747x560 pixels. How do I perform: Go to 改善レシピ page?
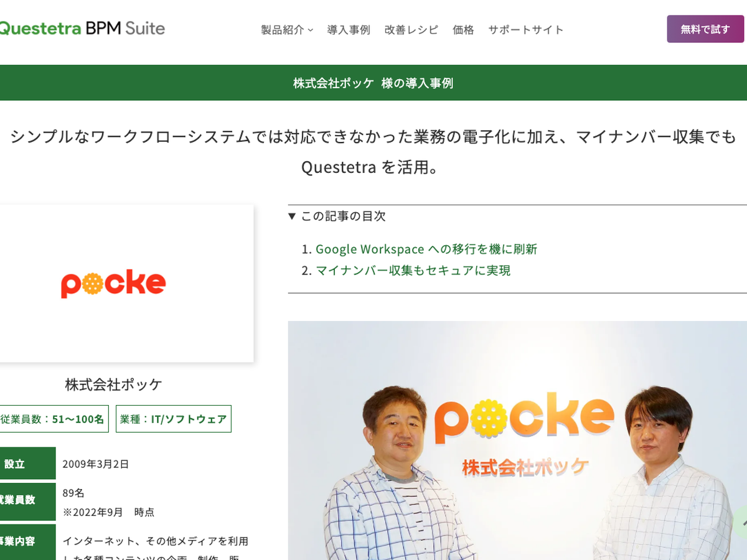[411, 29]
